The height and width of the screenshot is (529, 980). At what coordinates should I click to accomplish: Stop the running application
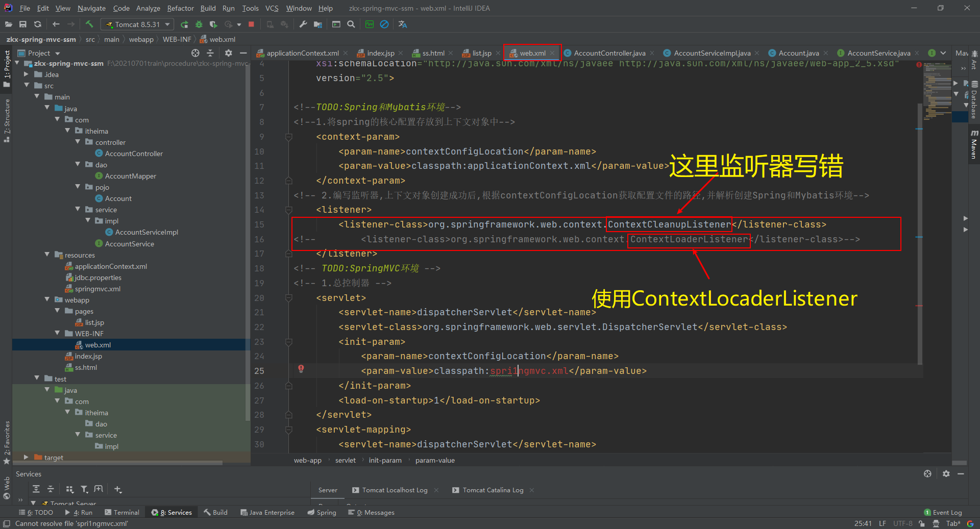pyautogui.click(x=252, y=24)
